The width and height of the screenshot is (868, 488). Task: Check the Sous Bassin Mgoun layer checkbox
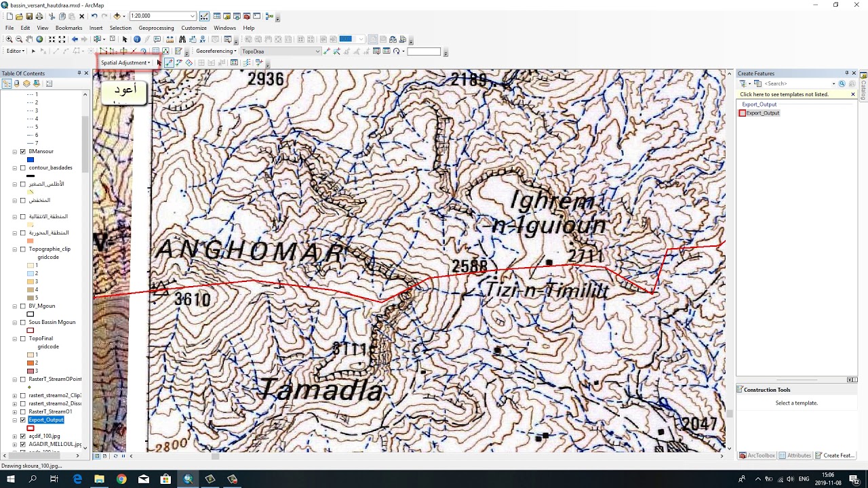[23, 323]
